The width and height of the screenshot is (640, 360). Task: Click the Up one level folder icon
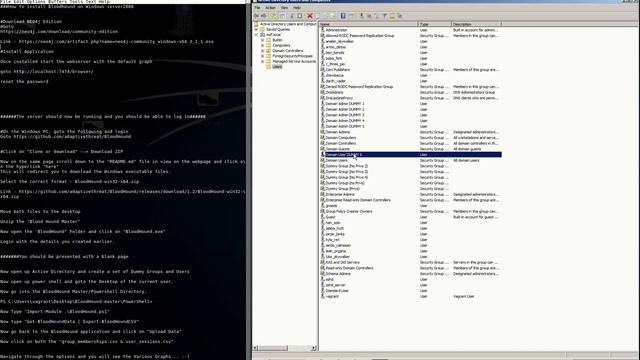click(274, 16)
